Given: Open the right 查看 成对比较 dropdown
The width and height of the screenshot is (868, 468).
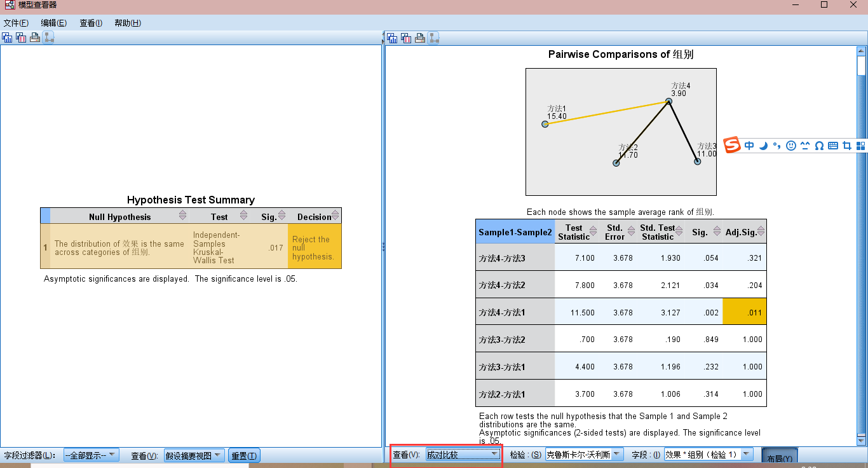Looking at the screenshot, I should pyautogui.click(x=463, y=455).
